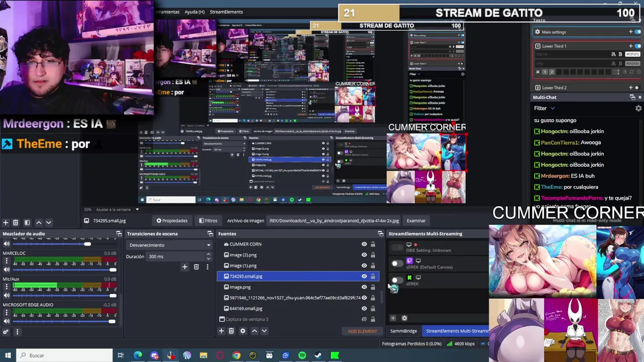The image size is (644, 362).
Task: Add a configurable transition with plus
Action: pos(185,267)
